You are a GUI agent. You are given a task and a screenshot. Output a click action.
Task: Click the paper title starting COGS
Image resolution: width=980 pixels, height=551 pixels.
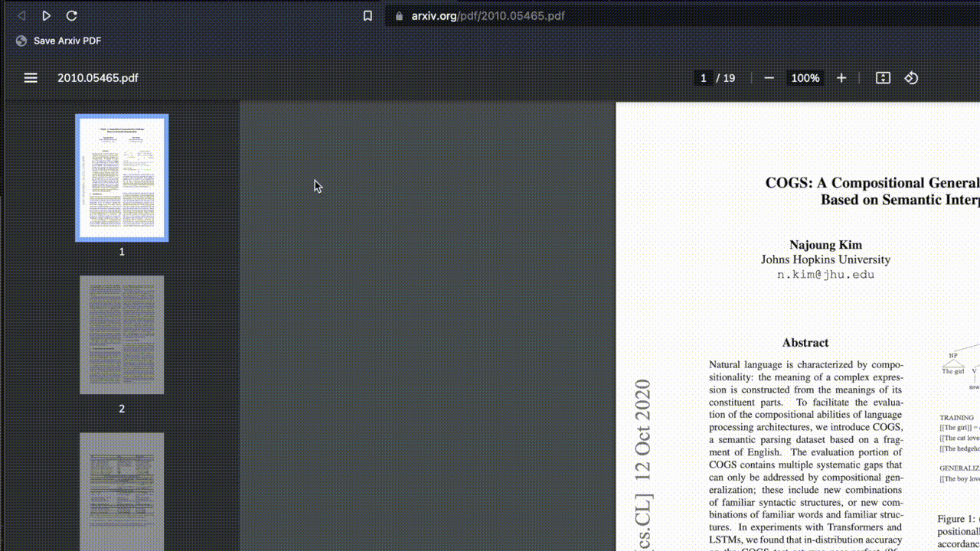873,191
